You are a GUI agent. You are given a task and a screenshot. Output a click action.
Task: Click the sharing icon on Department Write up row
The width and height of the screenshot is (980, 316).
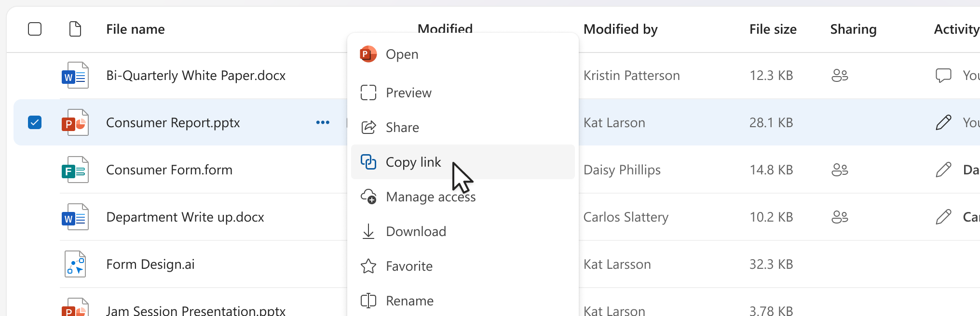click(x=840, y=217)
